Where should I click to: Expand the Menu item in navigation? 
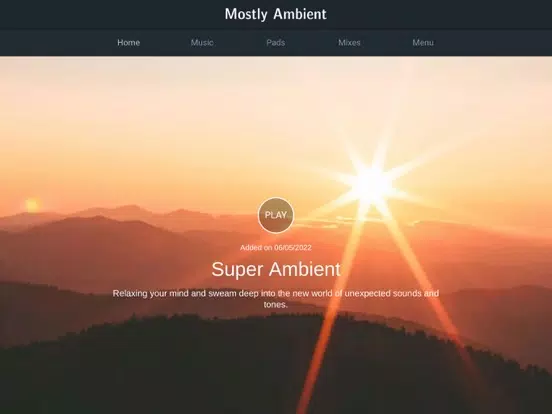423,43
